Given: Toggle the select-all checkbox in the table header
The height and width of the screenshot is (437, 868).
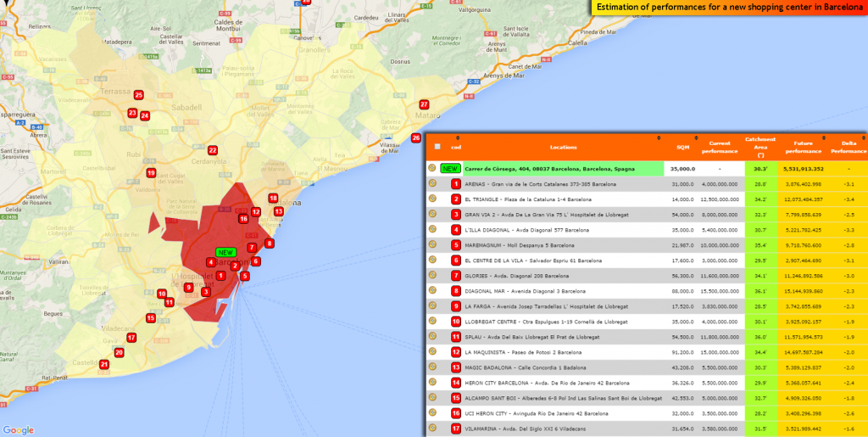Looking at the screenshot, I should (437, 147).
